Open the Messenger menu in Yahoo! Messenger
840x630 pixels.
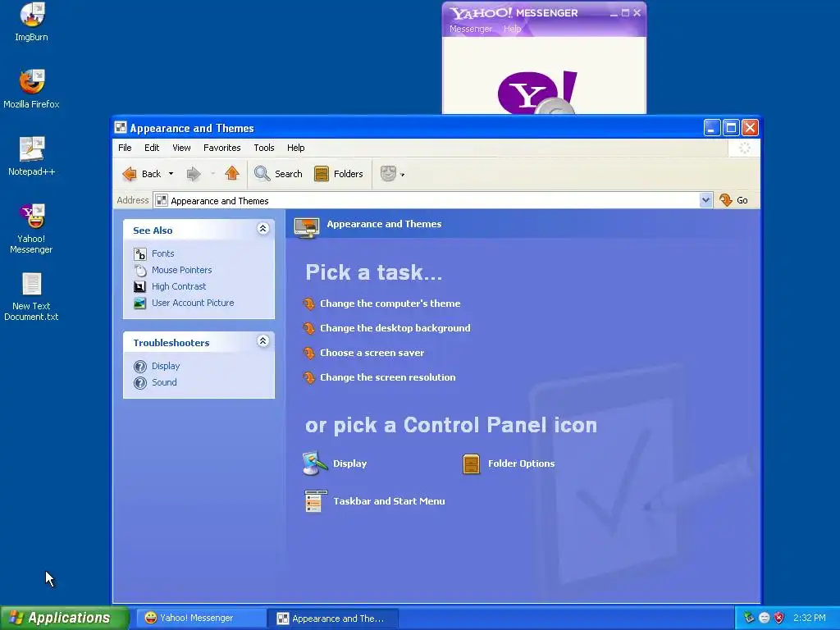coord(470,29)
